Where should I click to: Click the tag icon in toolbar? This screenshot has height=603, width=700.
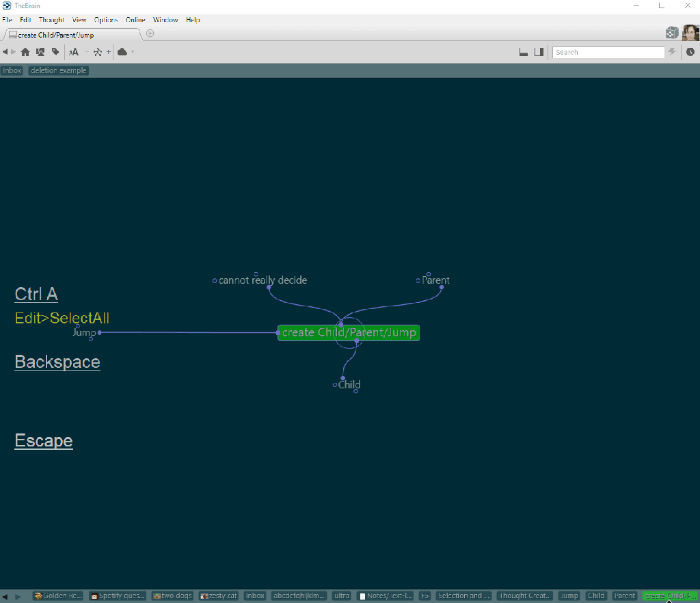tap(55, 52)
